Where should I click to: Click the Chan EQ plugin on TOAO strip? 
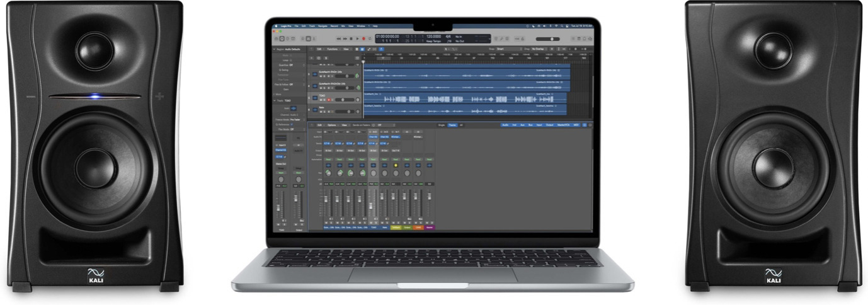point(374,137)
